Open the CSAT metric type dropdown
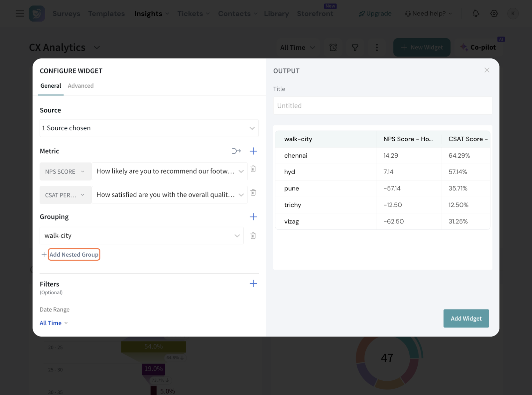Screen dimensions: 532x395 (x=65, y=195)
